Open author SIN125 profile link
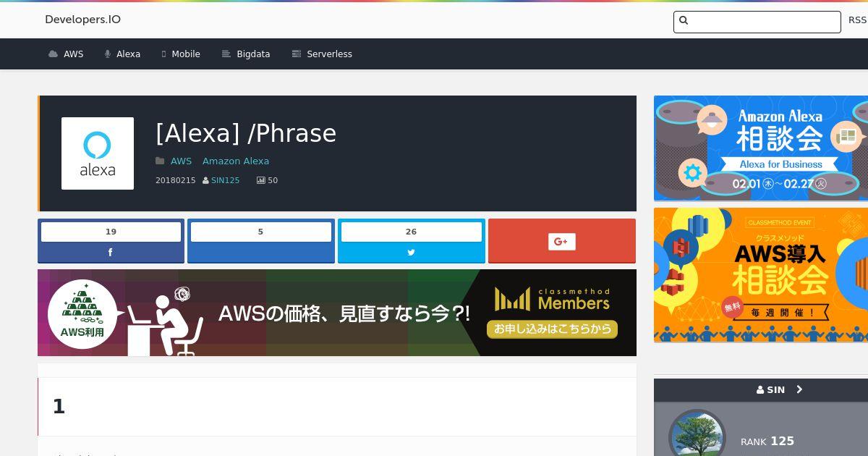The width and height of the screenshot is (868, 456). click(x=226, y=180)
